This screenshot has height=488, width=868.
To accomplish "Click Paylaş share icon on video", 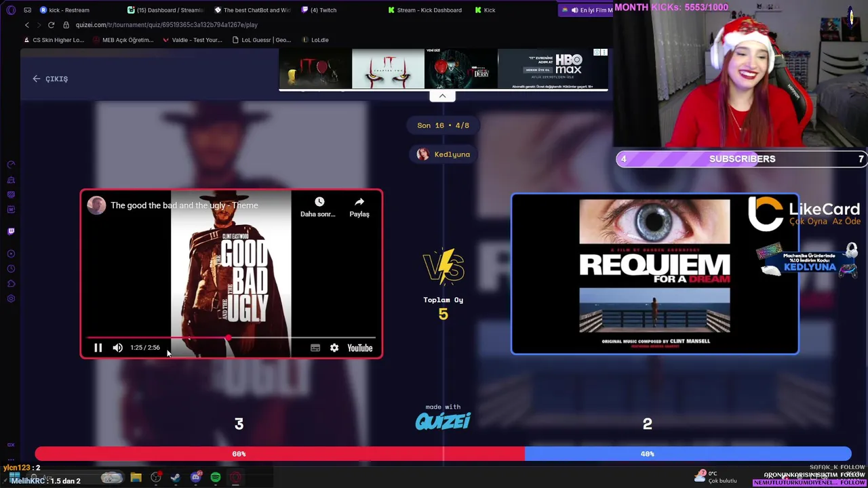I will click(359, 207).
